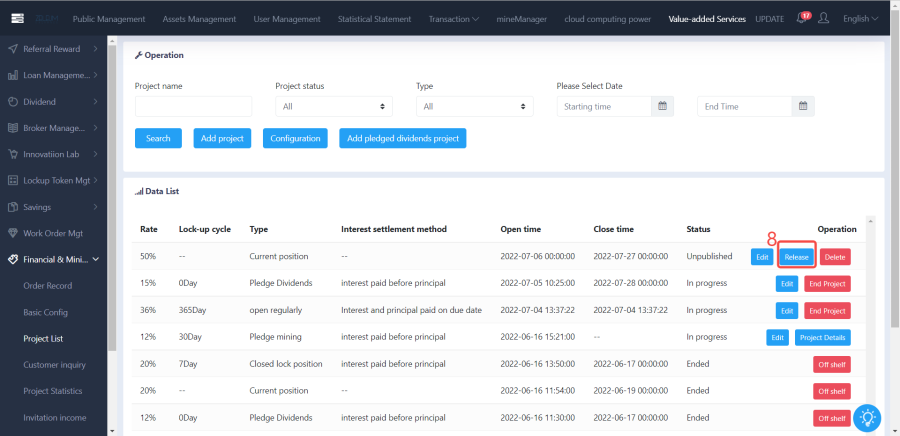The height and width of the screenshot is (436, 900).
Task: Click Edit on the Pledge mining row
Action: pyautogui.click(x=778, y=337)
